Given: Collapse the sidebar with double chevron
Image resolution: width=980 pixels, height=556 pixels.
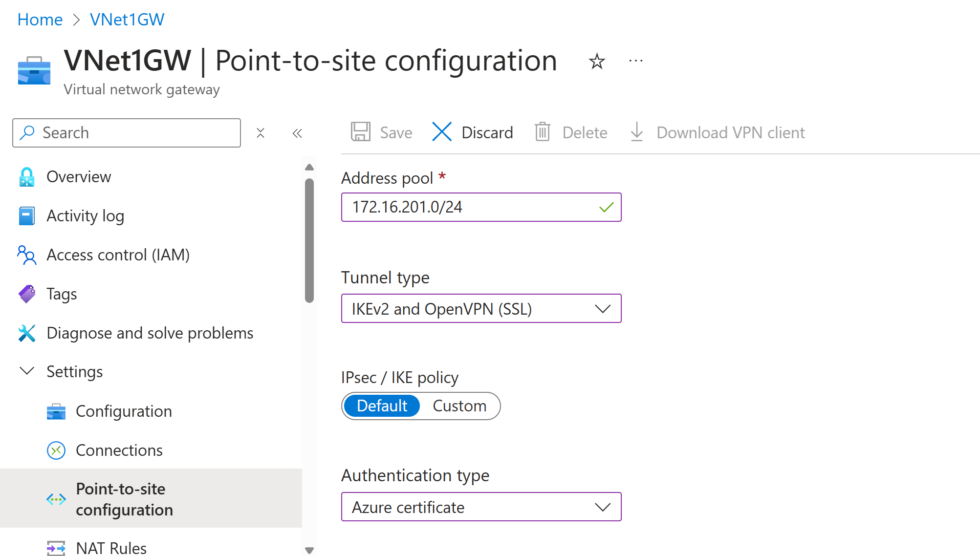Looking at the screenshot, I should tap(297, 133).
